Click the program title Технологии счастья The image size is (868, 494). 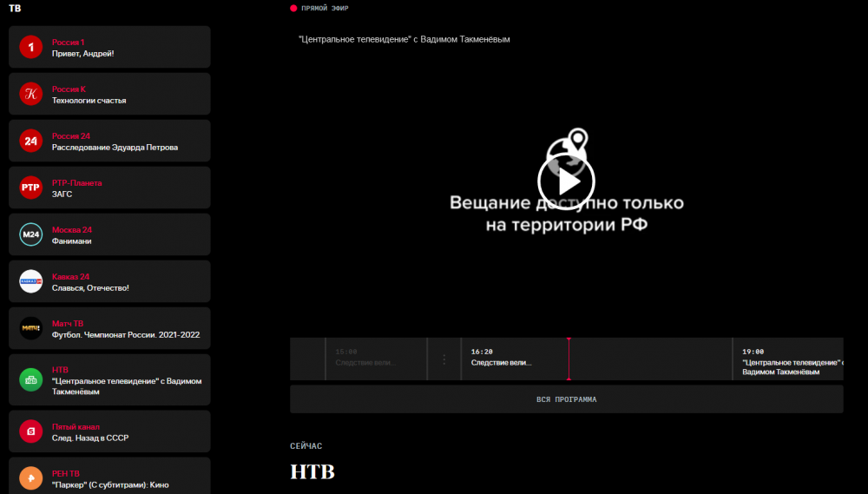[x=89, y=101]
